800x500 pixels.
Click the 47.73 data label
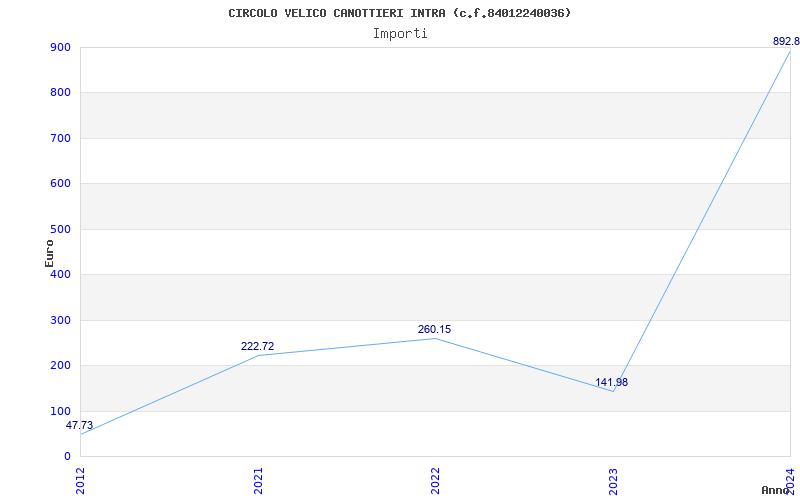coord(80,426)
